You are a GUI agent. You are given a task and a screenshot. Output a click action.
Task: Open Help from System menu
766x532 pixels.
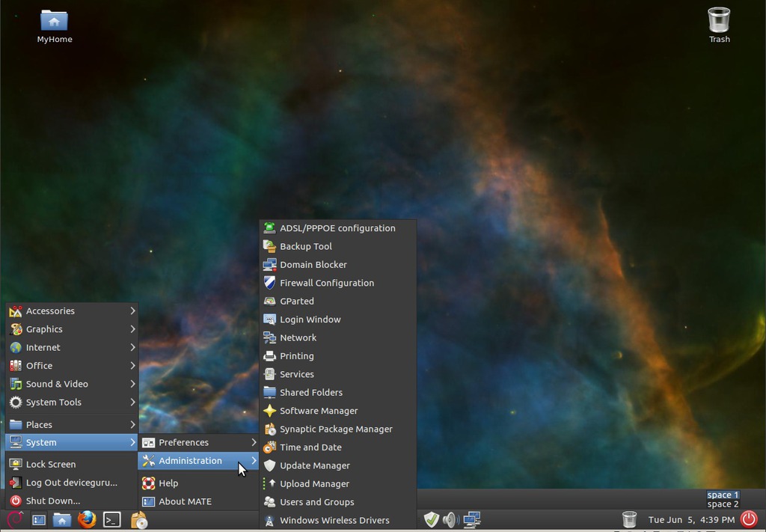pyautogui.click(x=198, y=483)
